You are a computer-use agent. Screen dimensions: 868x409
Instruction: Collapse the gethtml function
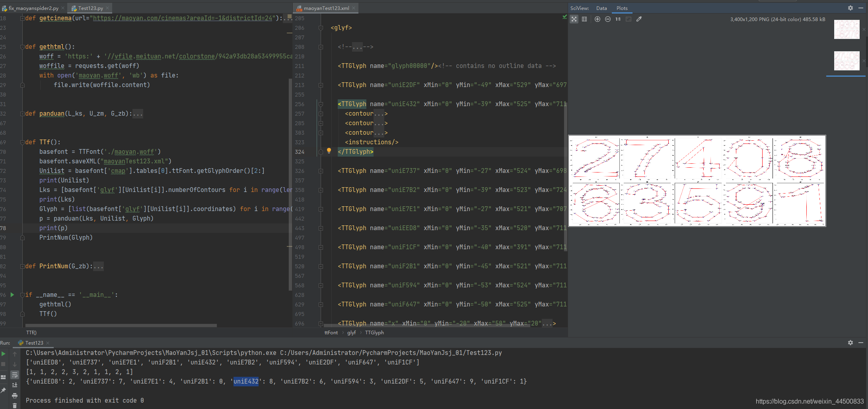coord(22,47)
